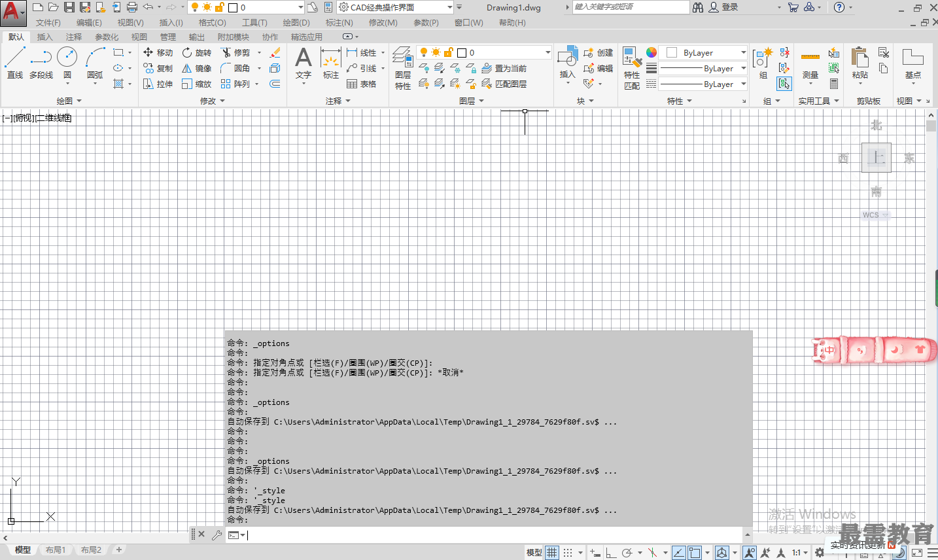
Task: Select the Dimension (标注) tool
Action: pyautogui.click(x=331, y=63)
